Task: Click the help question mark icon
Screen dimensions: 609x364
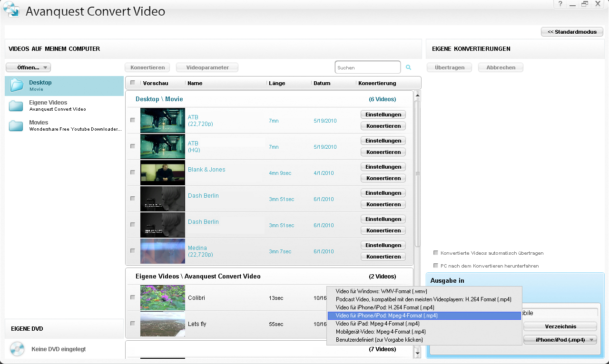Action: point(560,4)
